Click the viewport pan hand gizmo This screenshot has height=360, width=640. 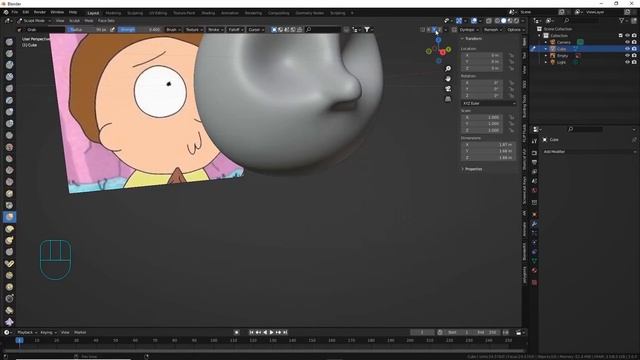pos(448,78)
